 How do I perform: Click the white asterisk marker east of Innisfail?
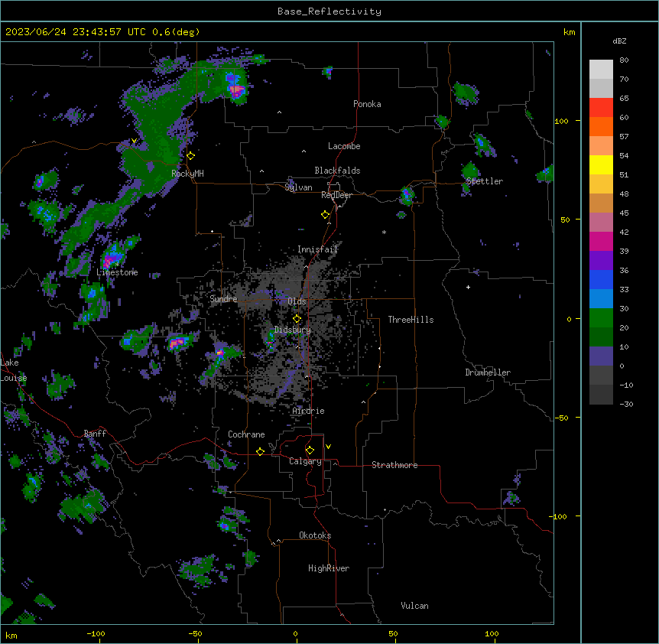pos(384,232)
